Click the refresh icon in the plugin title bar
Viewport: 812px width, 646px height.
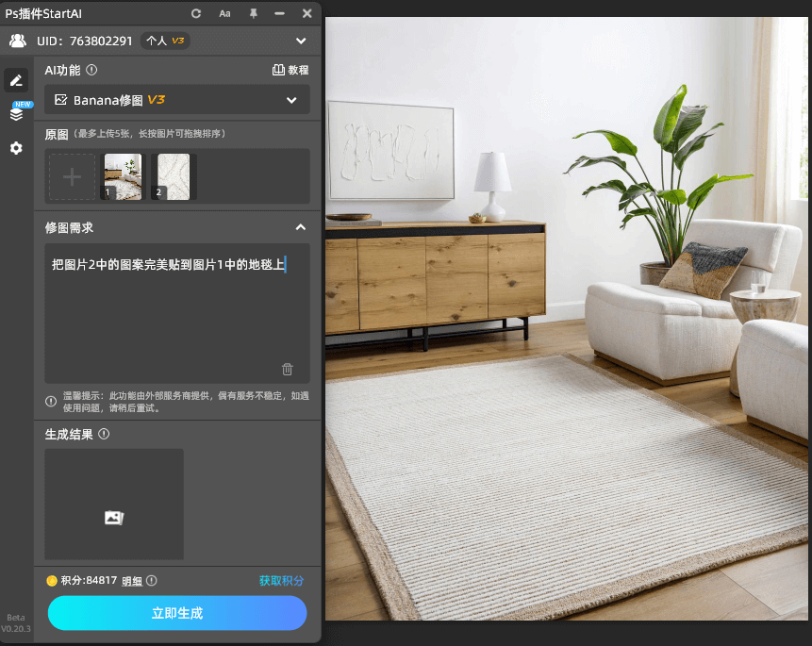[196, 13]
